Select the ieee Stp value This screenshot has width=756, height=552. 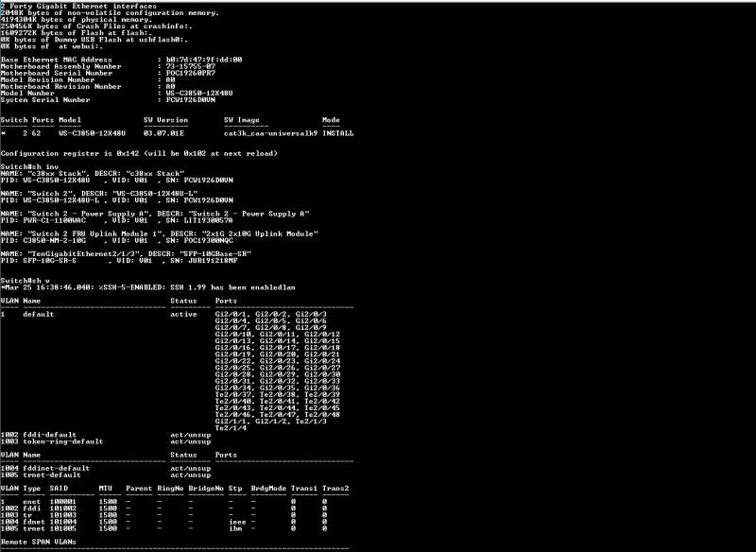237,522
